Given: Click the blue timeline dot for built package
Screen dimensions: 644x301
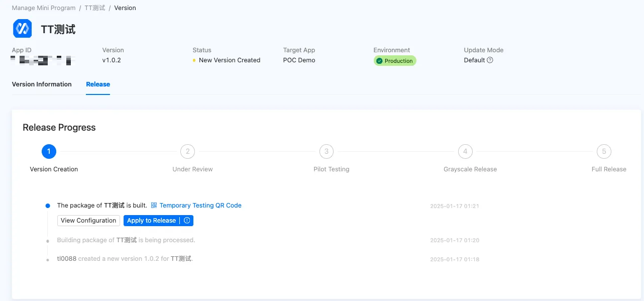Looking at the screenshot, I should pos(48,206).
